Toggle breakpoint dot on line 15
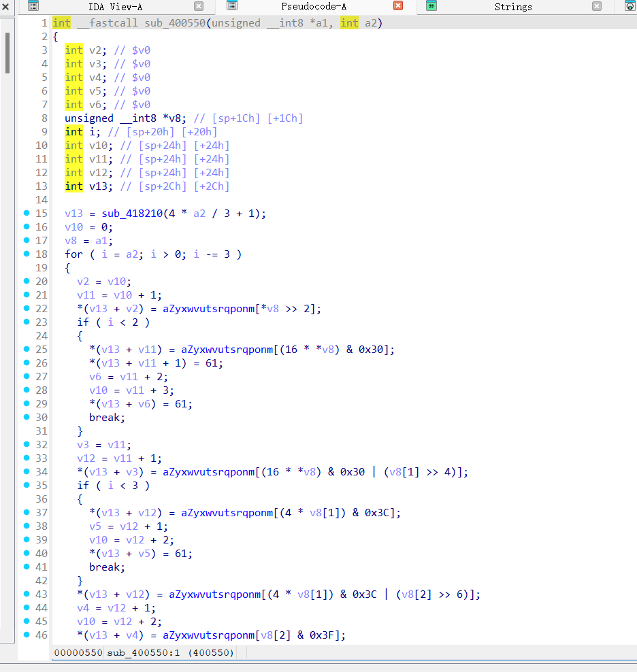Viewport: 637px width, 672px height. (27, 213)
